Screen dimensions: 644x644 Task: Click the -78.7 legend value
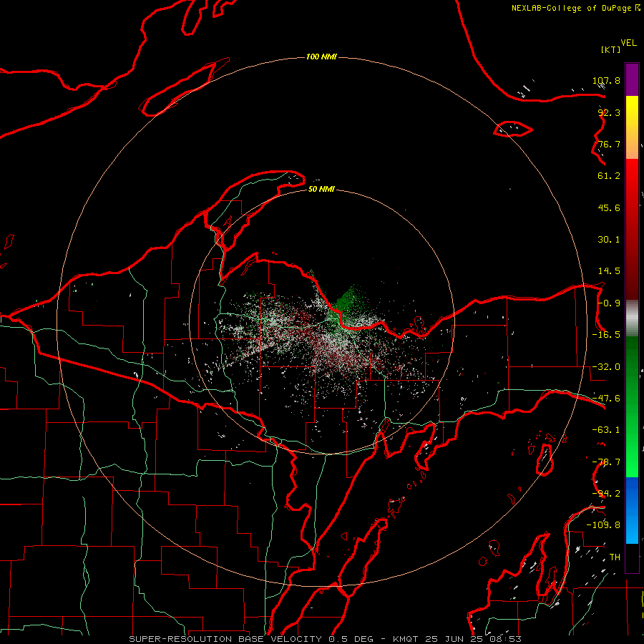point(606,462)
